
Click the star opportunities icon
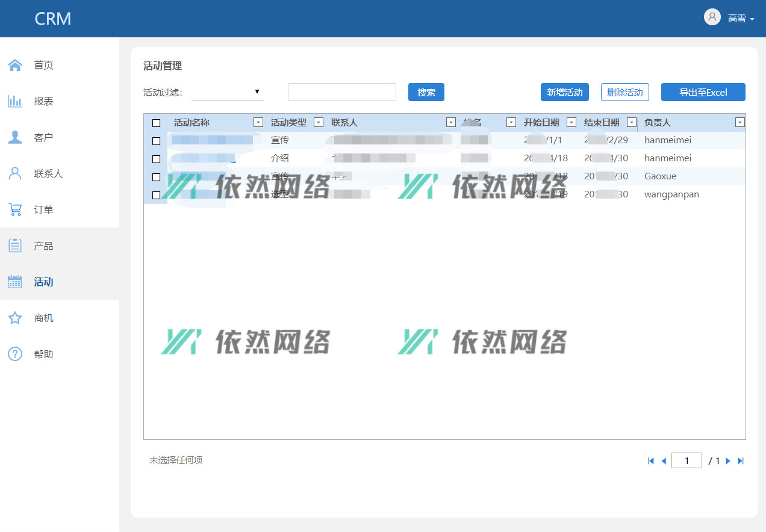click(x=15, y=318)
